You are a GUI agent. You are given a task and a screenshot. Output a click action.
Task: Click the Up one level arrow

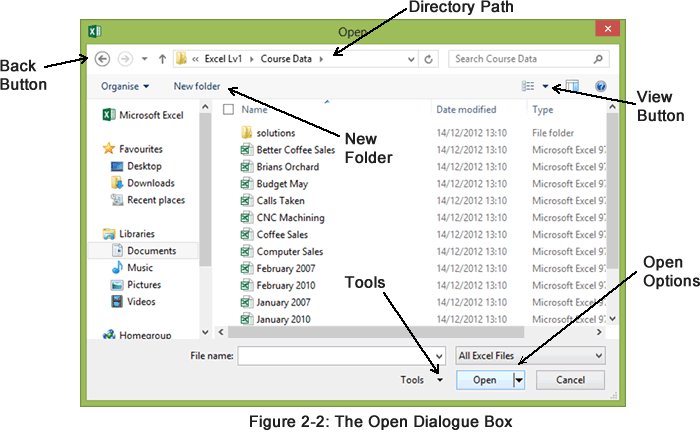162,59
